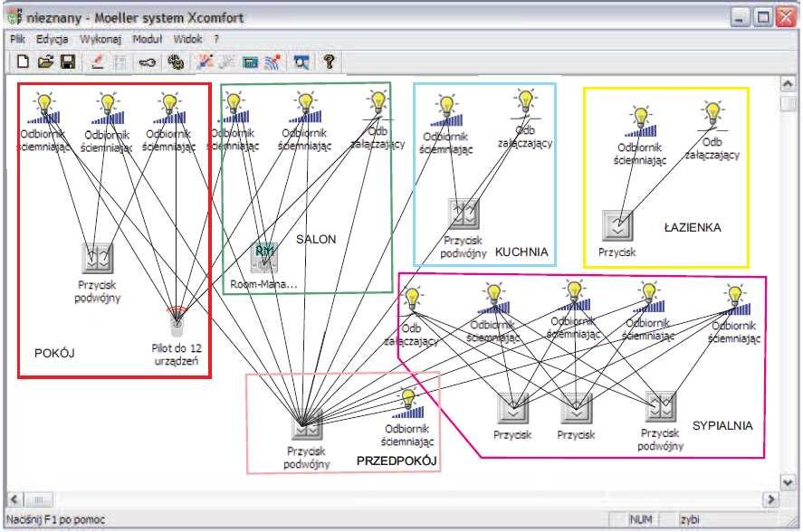
Task: Click the key password toolbar icon
Action: (x=148, y=62)
